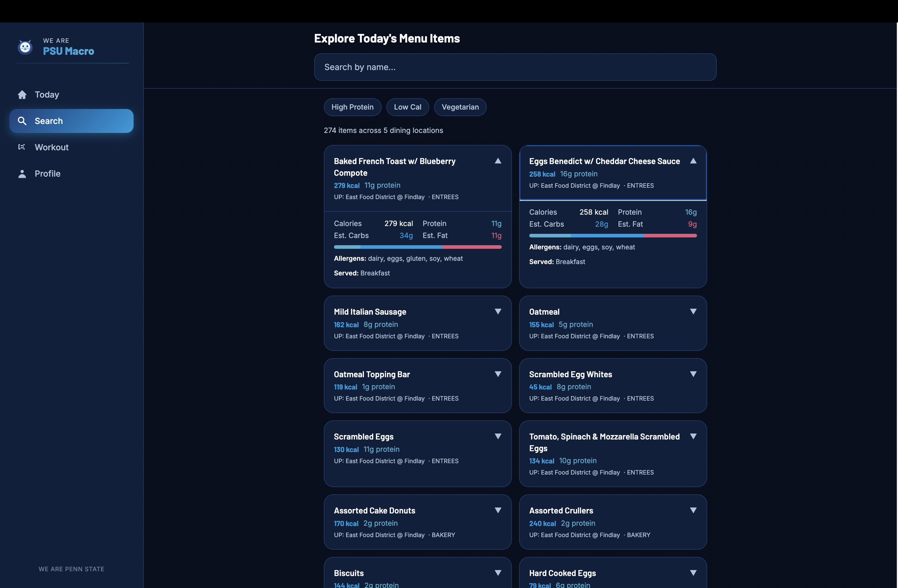898x588 pixels.
Task: Click the Oatmeal Topping Bar title
Action: pos(372,374)
